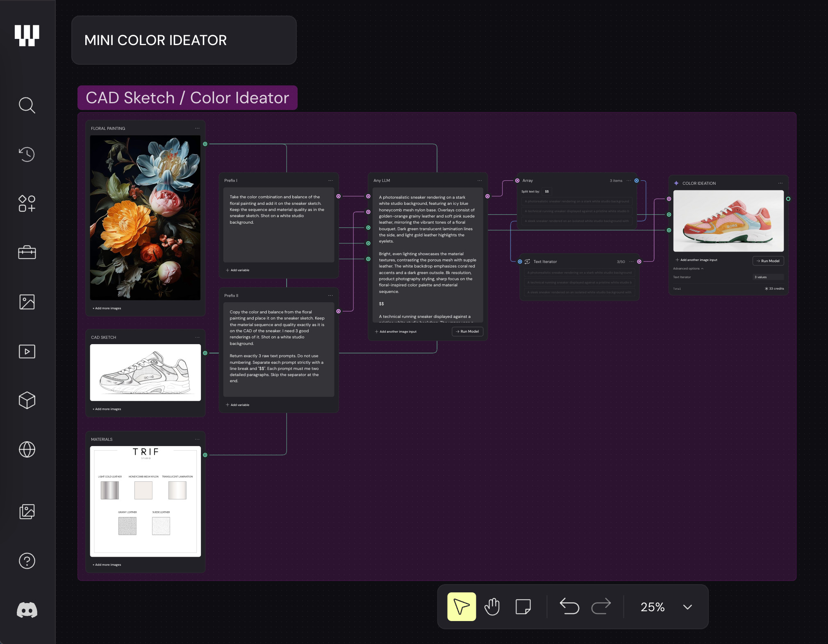828x644 pixels.
Task: Open Prefix I node options menu
Action: click(x=330, y=180)
